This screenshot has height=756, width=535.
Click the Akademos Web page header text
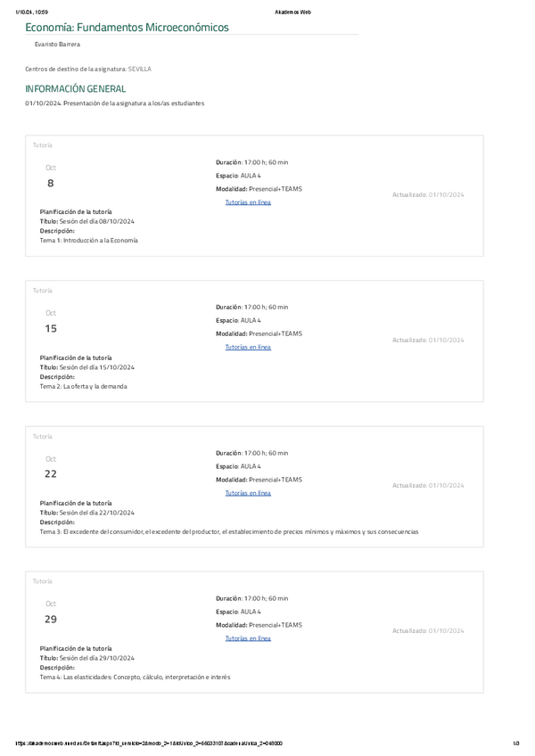[293, 12]
